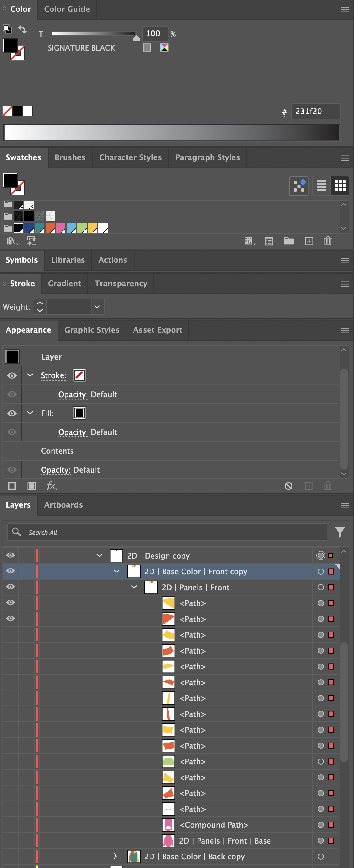Expand the 2D | Base Color | Back copy layer
The width and height of the screenshot is (354, 868).
click(x=115, y=856)
